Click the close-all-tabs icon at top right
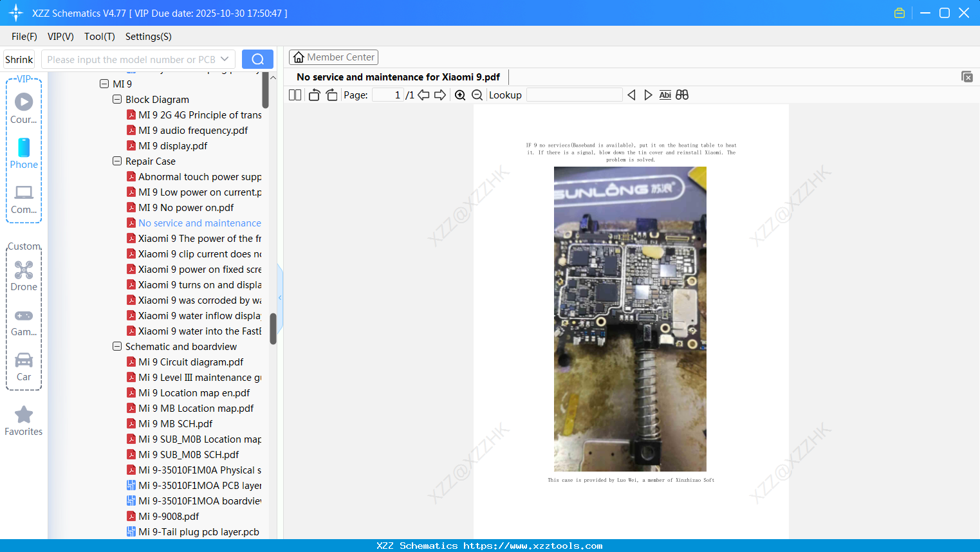This screenshot has height=552, width=980. click(x=967, y=77)
